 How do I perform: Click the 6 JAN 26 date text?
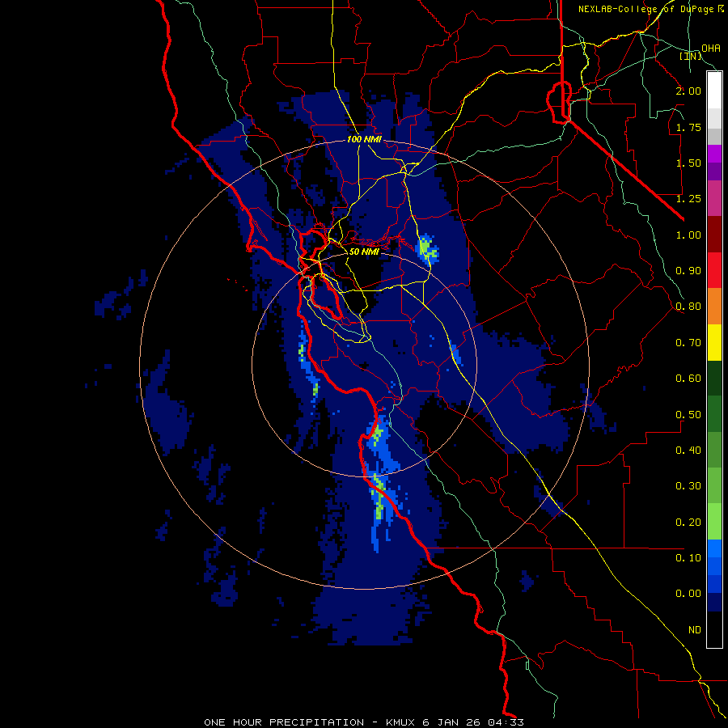(x=452, y=722)
